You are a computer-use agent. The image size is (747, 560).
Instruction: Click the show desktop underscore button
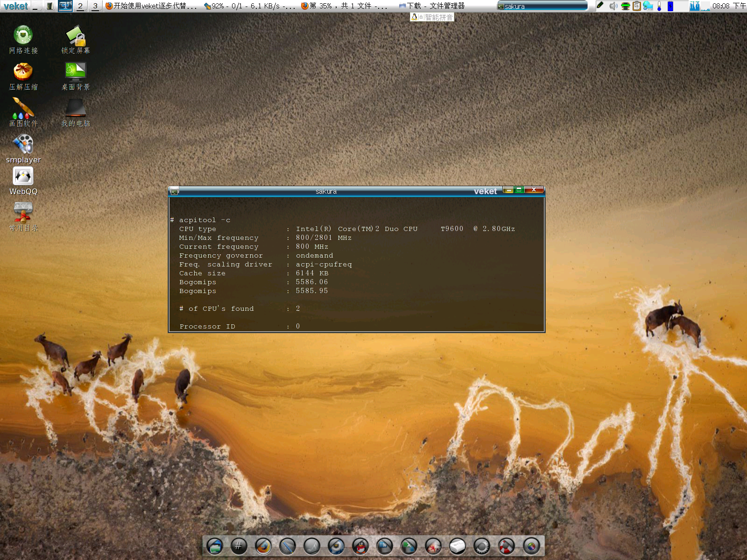(36, 6)
